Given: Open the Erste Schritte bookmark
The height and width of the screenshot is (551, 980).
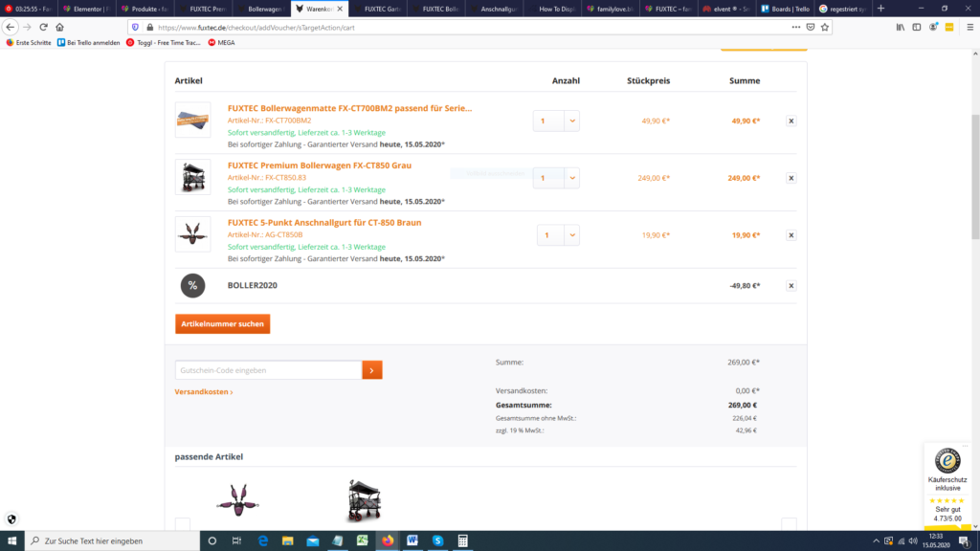Looking at the screenshot, I should click(29, 42).
